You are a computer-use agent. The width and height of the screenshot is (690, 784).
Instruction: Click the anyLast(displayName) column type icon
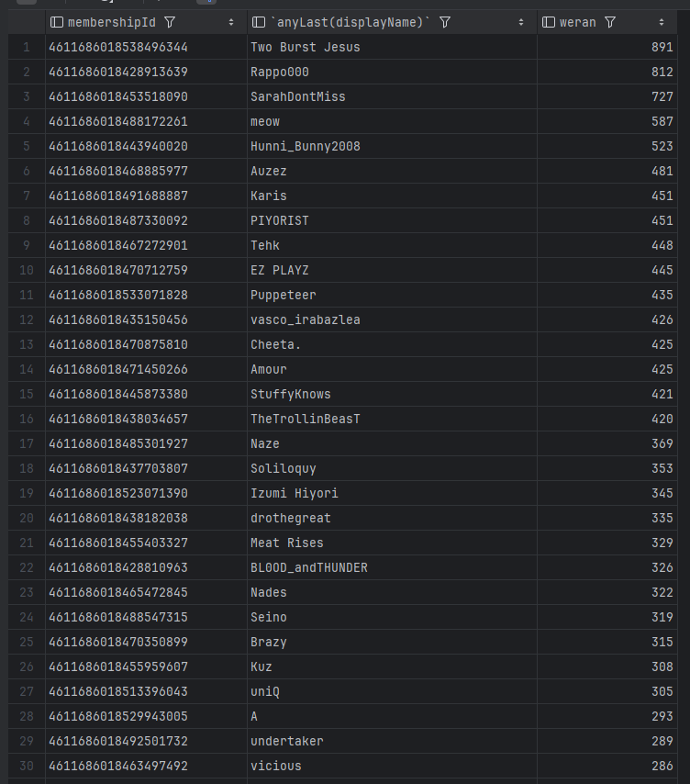tap(259, 22)
